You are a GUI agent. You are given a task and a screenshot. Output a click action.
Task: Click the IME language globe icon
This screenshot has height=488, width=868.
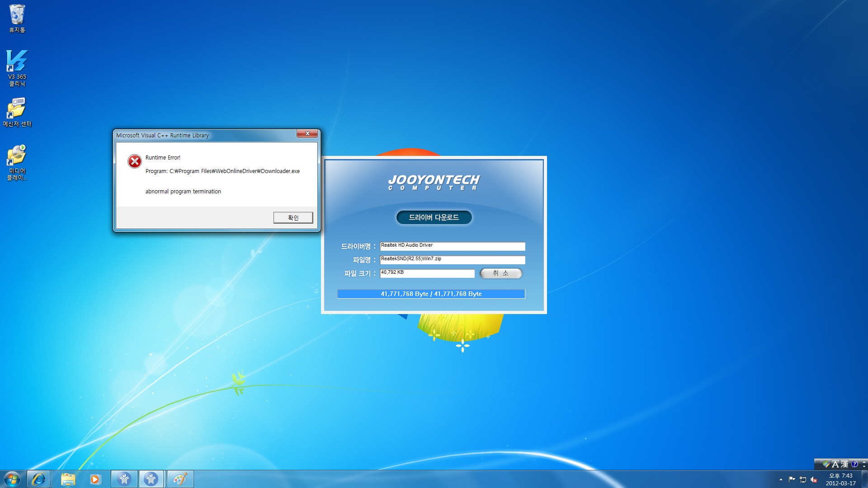826,464
